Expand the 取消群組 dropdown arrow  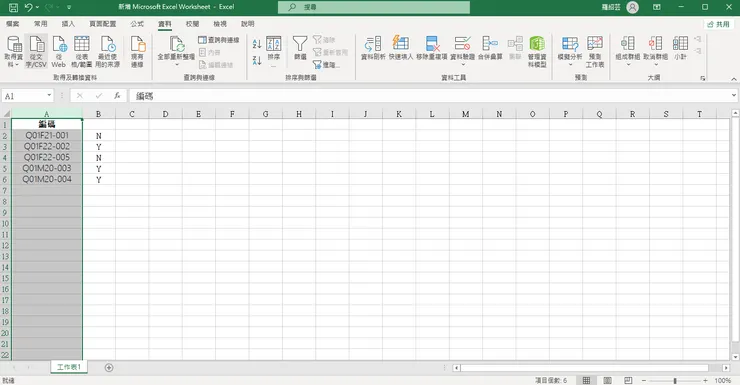click(x=656, y=64)
